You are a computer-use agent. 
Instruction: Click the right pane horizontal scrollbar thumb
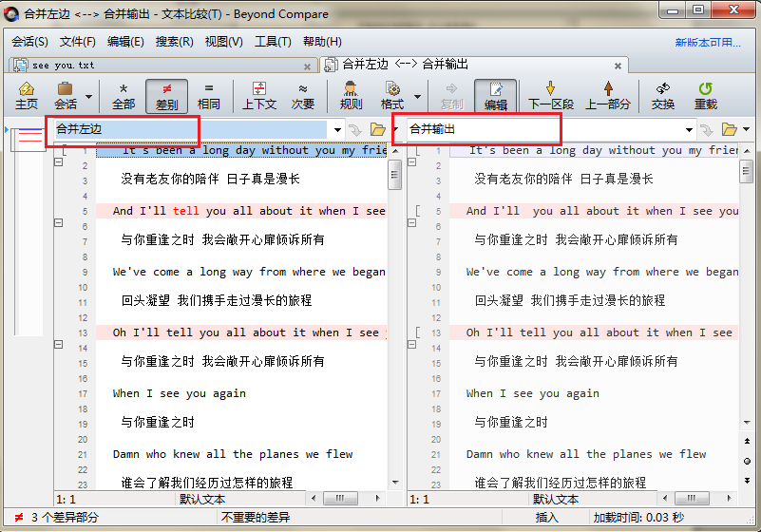pos(692,498)
